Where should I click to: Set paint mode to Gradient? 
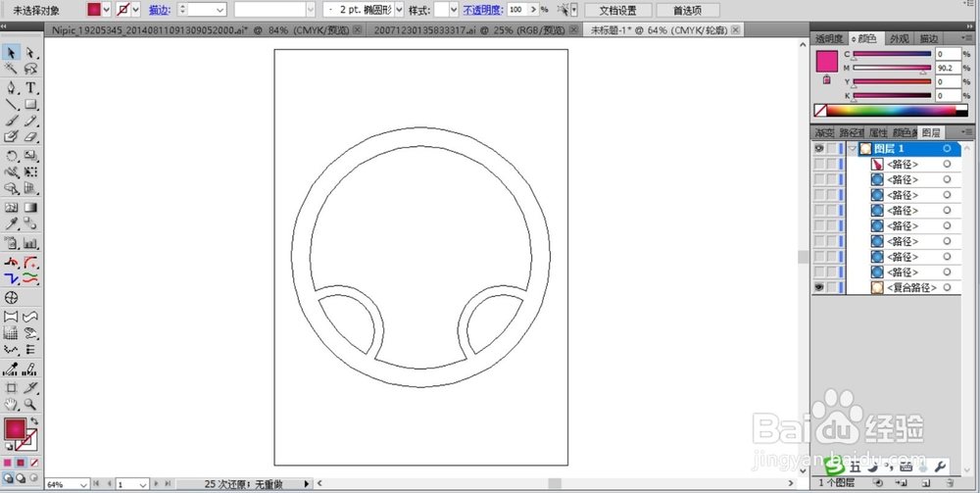coord(21,463)
